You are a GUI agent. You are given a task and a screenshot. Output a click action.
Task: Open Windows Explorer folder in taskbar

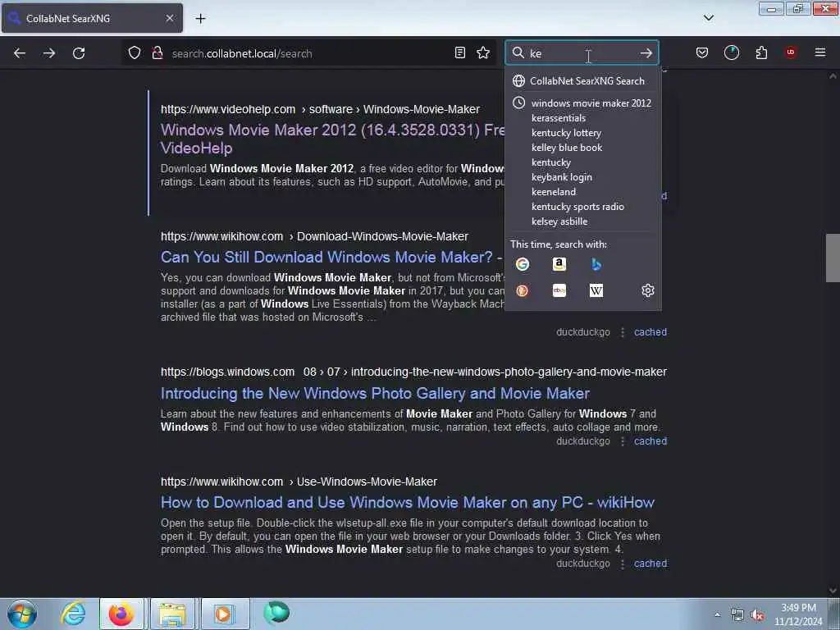click(172, 614)
